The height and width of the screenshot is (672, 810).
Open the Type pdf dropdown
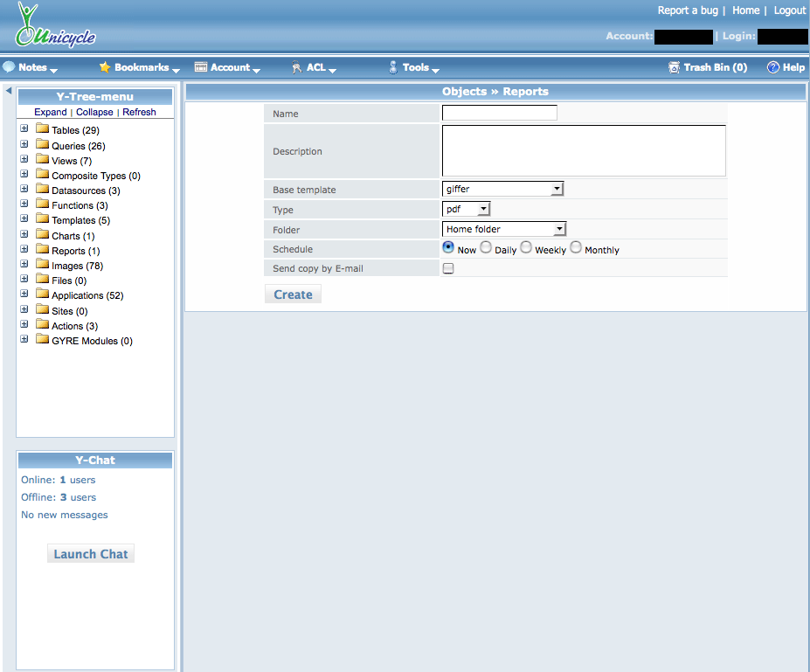point(467,209)
